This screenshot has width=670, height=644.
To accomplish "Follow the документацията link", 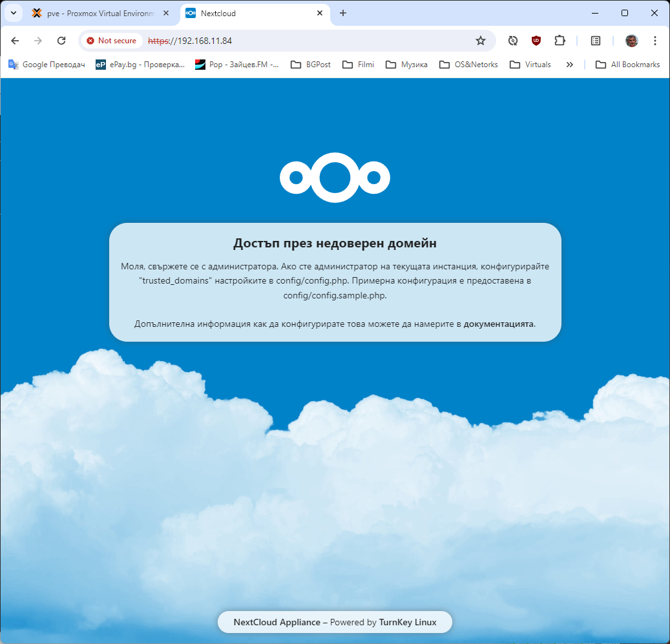I will click(x=499, y=324).
